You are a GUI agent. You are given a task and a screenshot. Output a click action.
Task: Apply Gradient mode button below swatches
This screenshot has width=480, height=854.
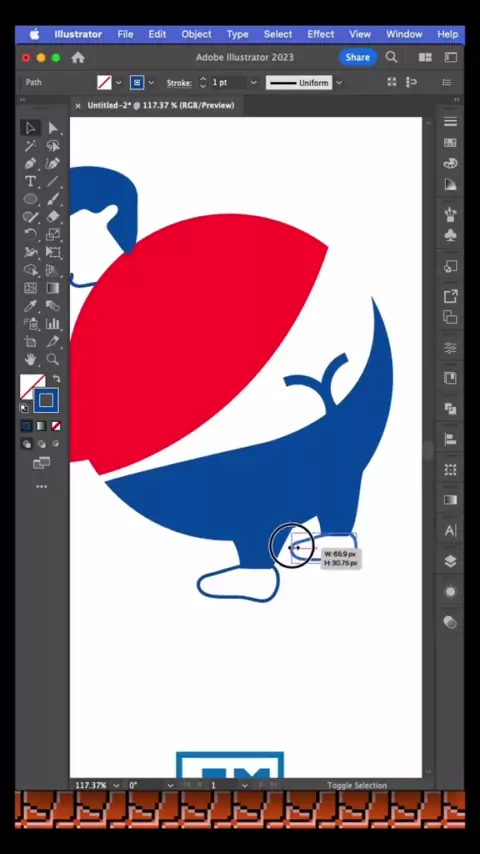(x=41, y=426)
